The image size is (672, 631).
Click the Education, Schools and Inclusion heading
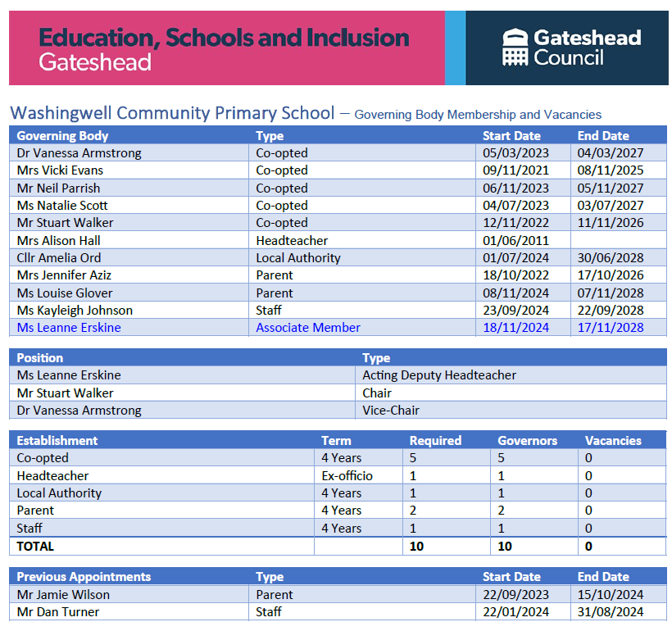[x=224, y=38]
